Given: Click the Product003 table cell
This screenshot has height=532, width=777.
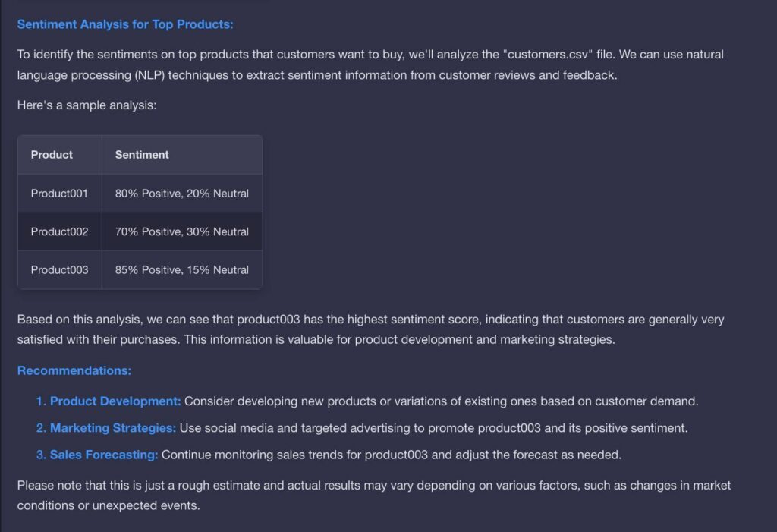Looking at the screenshot, I should [x=59, y=269].
